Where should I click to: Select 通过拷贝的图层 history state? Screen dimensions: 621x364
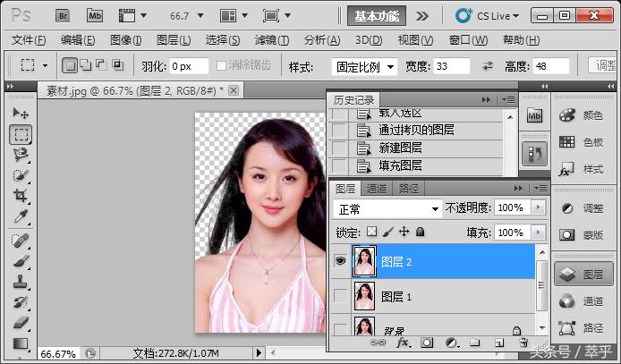tap(416, 130)
